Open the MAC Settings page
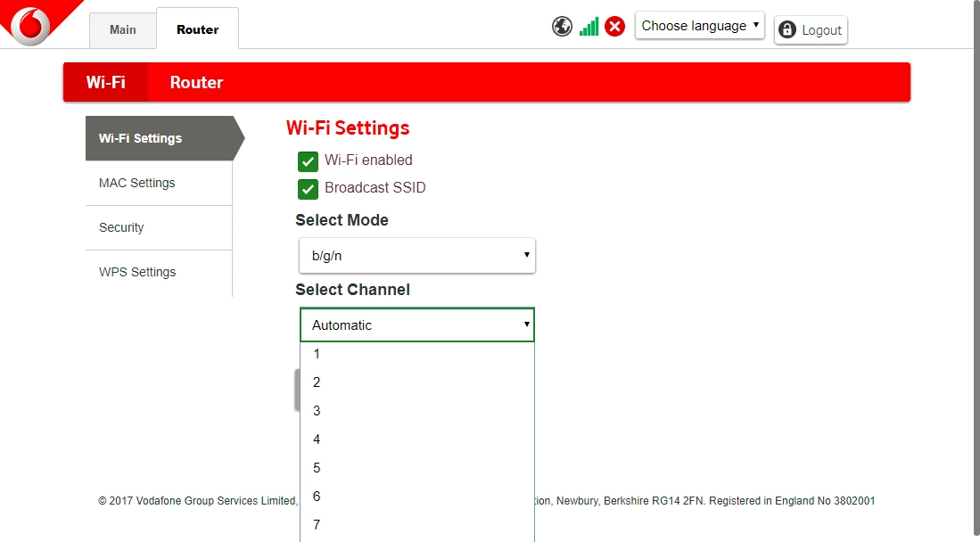The height and width of the screenshot is (542, 980). tap(136, 183)
